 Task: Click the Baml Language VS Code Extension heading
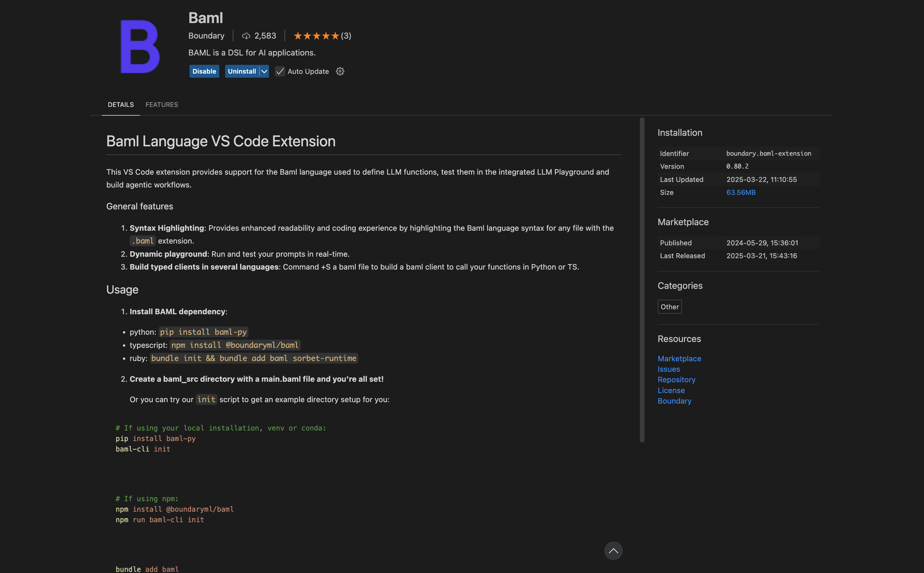[x=221, y=141]
